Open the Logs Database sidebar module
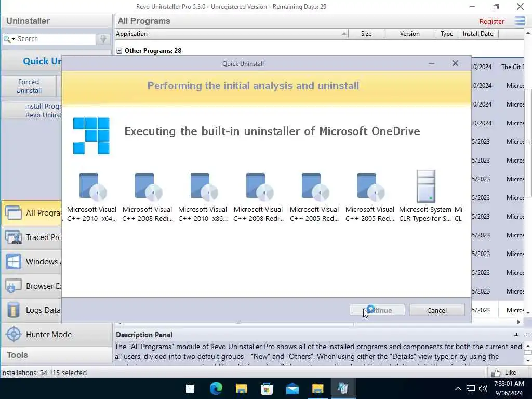 coord(32,310)
